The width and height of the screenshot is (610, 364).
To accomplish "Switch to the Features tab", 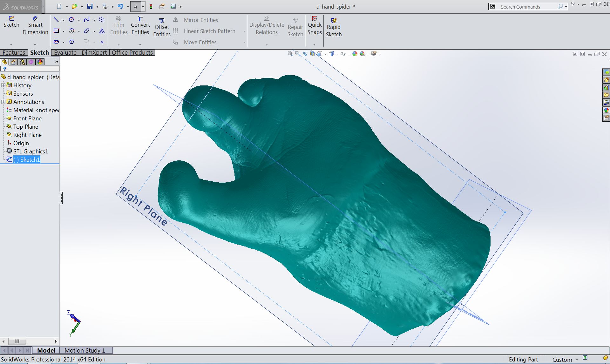I will click(14, 53).
